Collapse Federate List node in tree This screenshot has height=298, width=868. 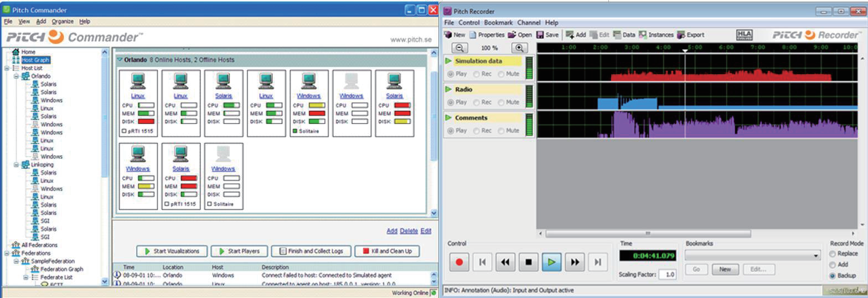[26, 277]
